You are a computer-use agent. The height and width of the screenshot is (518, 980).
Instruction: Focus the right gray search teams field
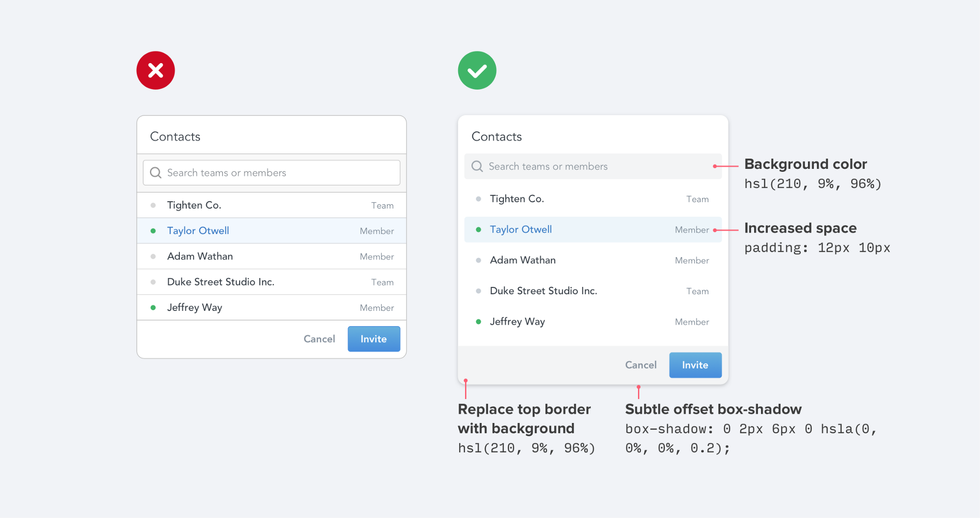tap(593, 166)
